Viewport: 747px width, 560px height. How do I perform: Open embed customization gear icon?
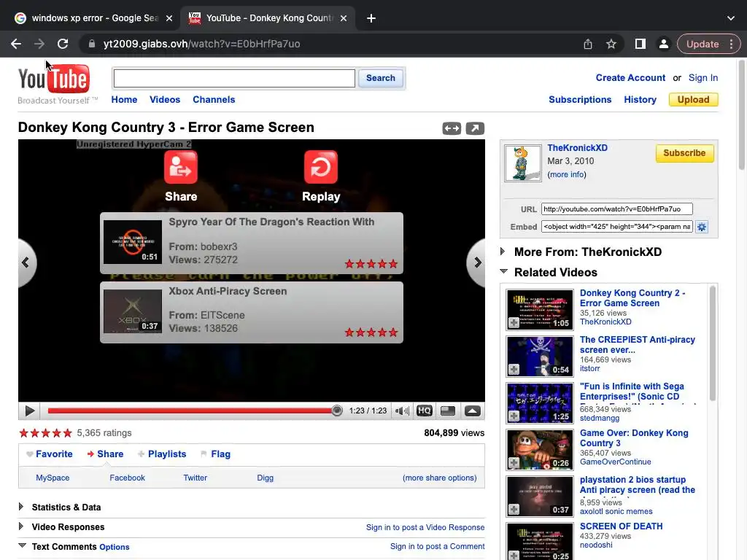[x=702, y=227]
